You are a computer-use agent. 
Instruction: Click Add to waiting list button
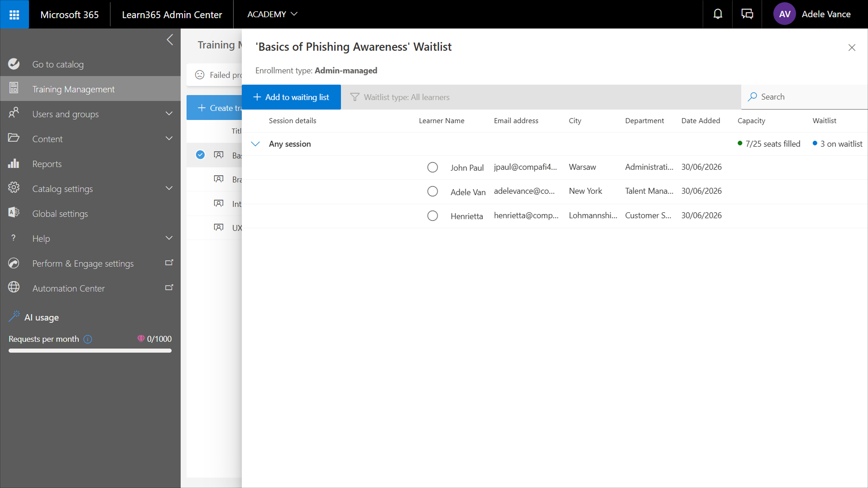[x=291, y=97]
